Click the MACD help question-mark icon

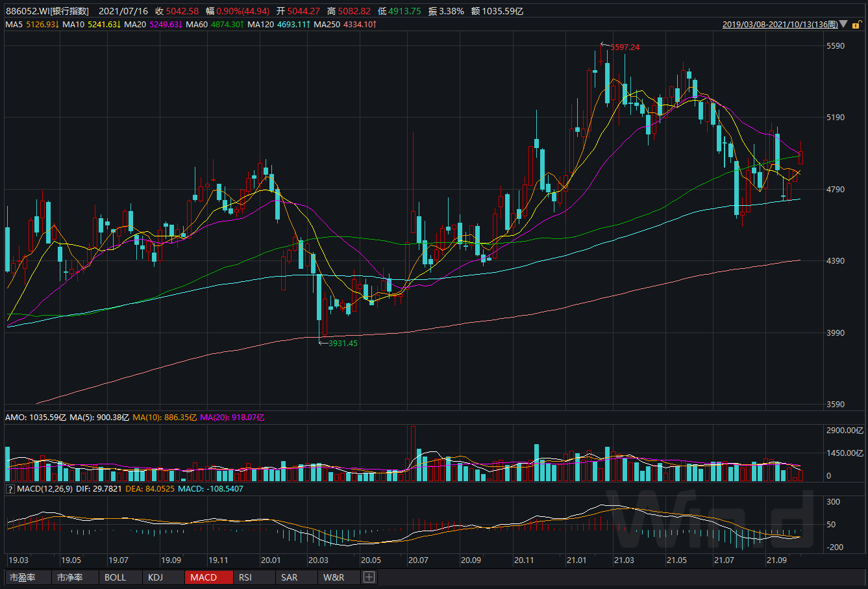(x=10, y=488)
